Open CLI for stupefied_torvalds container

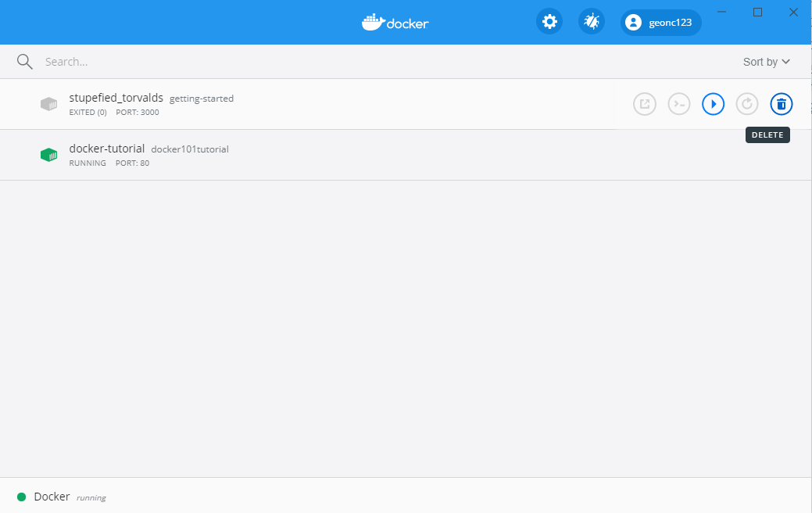pyautogui.click(x=679, y=104)
